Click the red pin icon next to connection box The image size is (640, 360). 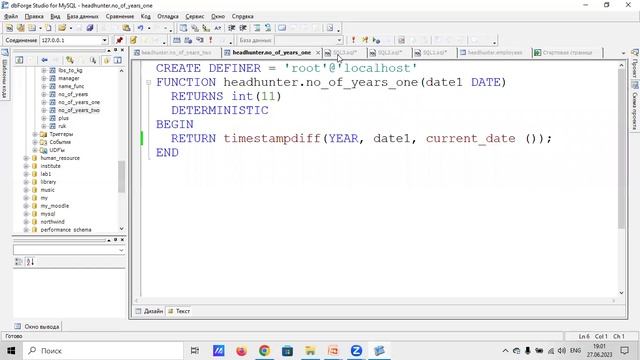click(119, 40)
